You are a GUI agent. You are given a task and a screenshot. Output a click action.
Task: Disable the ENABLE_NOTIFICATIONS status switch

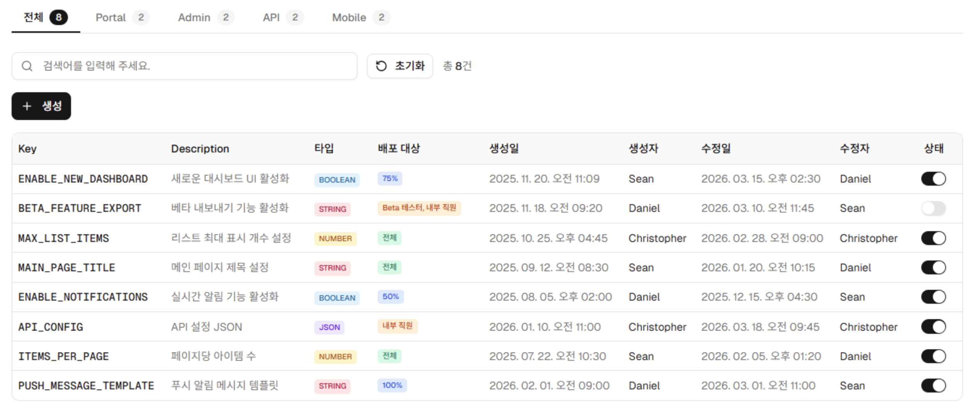933,297
